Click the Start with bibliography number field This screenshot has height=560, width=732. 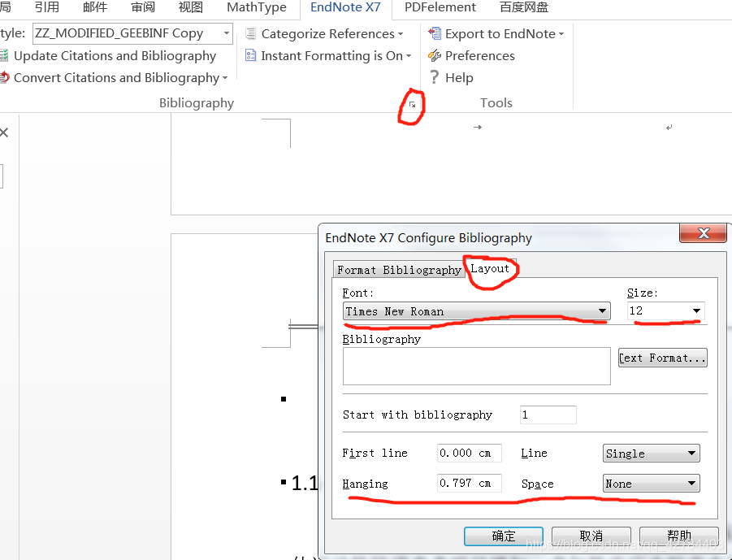point(548,415)
